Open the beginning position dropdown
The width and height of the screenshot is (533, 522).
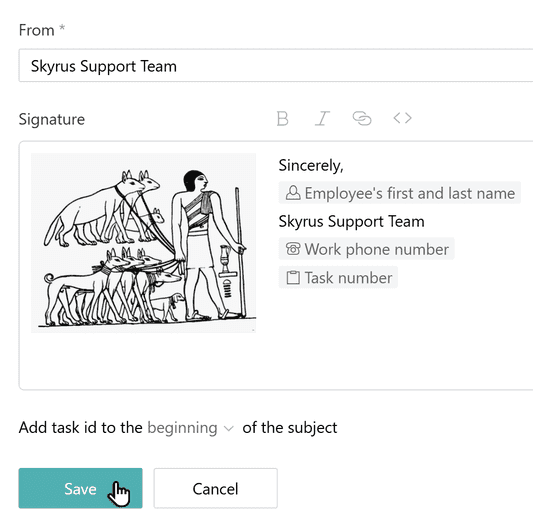(190, 428)
